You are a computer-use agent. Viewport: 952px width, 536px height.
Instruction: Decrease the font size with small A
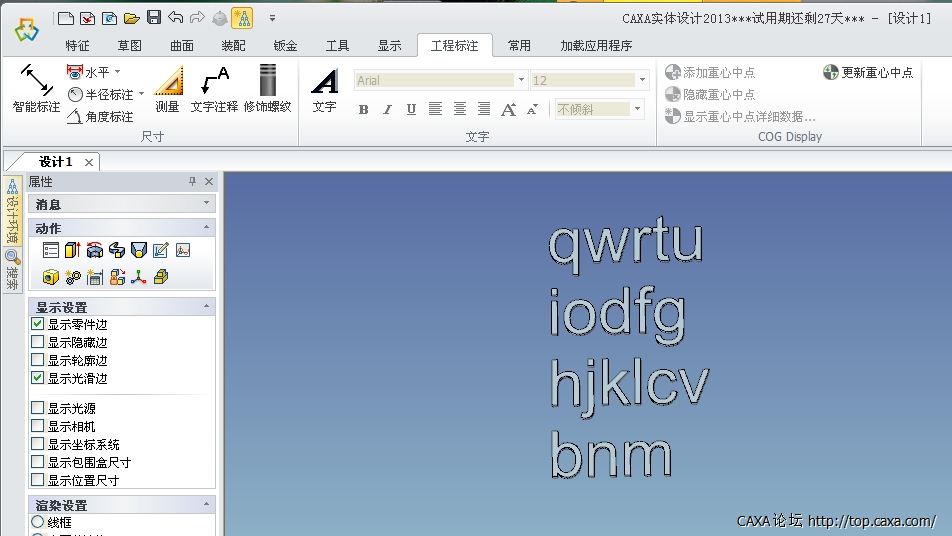[x=532, y=109]
